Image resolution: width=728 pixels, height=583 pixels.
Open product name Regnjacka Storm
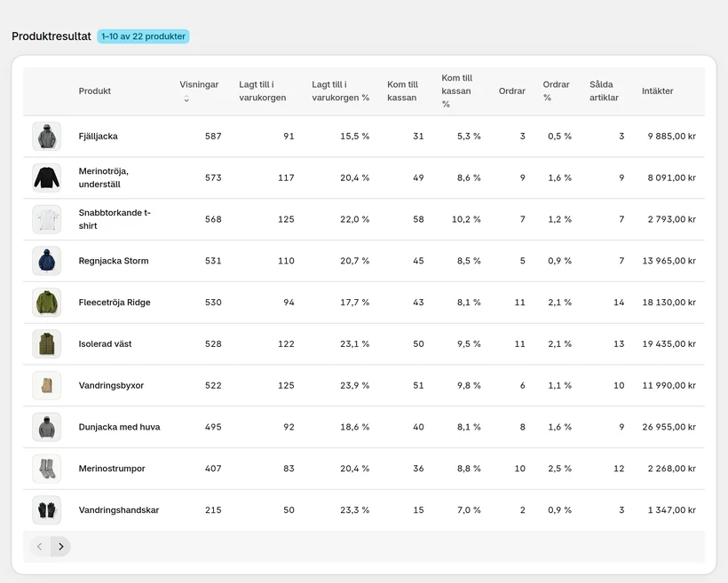(114, 261)
